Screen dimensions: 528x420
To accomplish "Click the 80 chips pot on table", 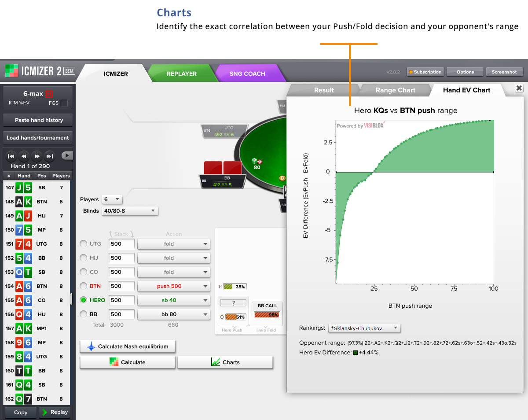I will click(x=257, y=164).
